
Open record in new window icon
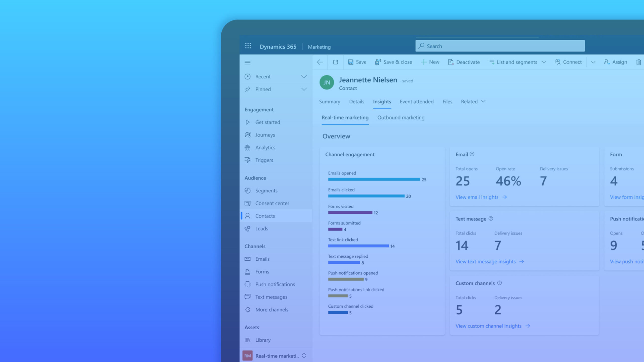click(335, 62)
